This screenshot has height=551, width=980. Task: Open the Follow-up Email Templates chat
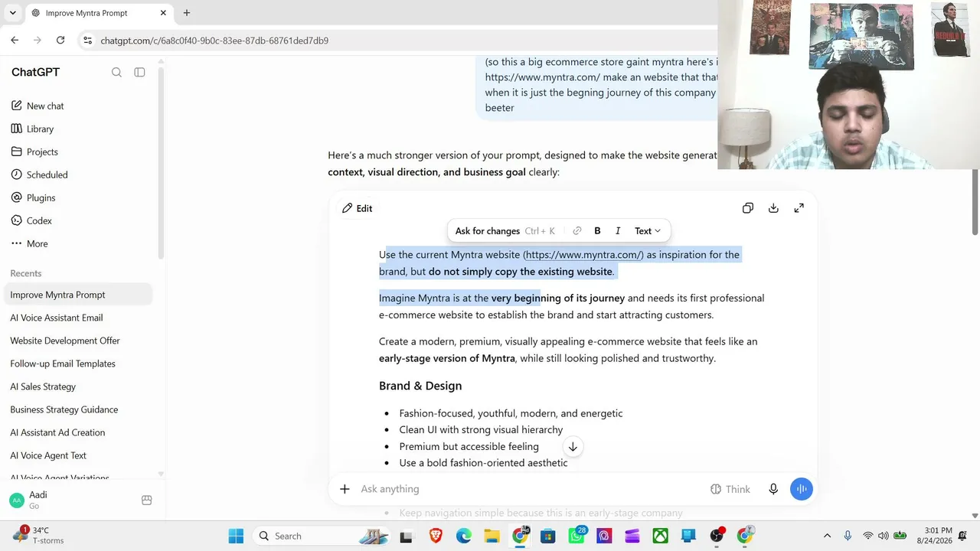[x=78, y=364]
